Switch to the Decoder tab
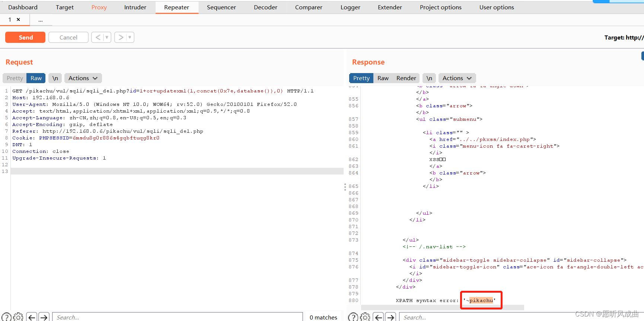 (x=265, y=7)
